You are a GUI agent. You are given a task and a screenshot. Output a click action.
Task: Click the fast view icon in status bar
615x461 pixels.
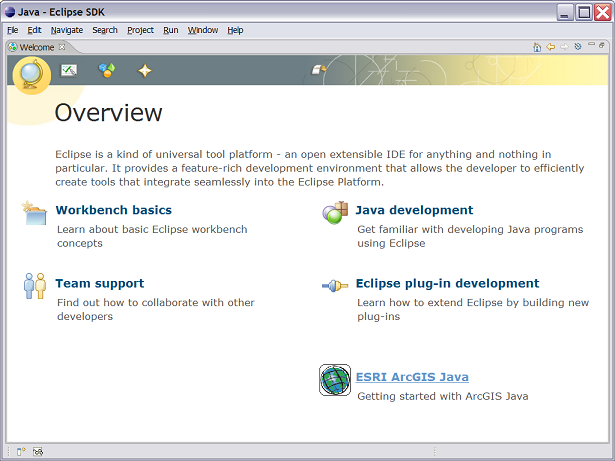click(x=21, y=452)
